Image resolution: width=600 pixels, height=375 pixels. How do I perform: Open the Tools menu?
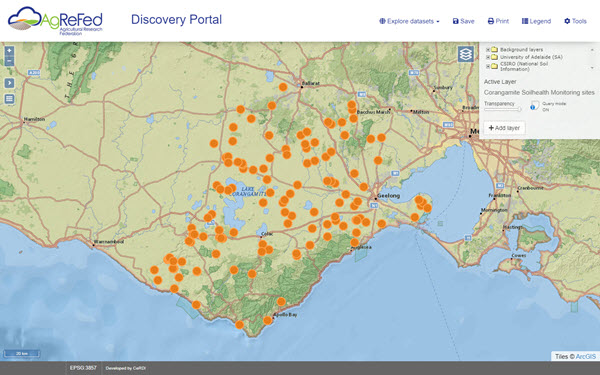point(576,21)
